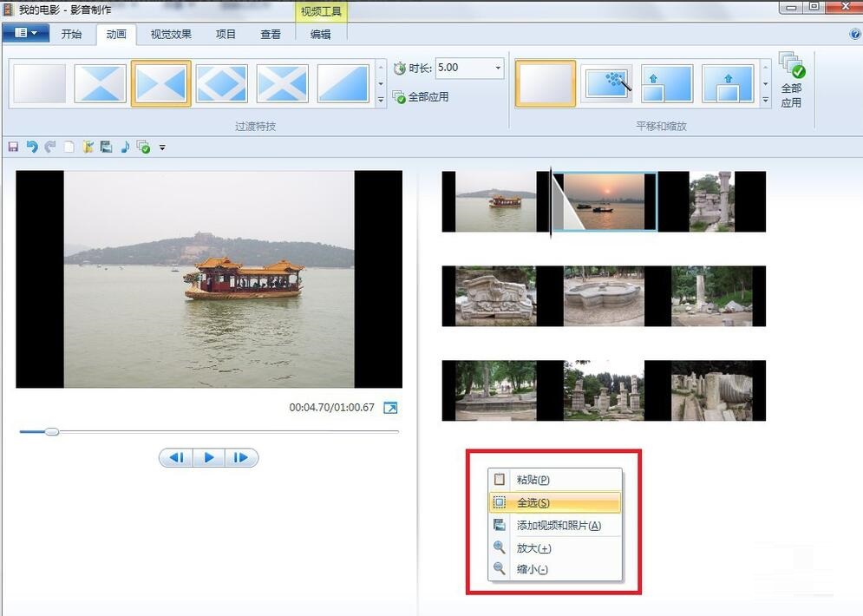Step forward to next frame
863x616 pixels.
(241, 457)
